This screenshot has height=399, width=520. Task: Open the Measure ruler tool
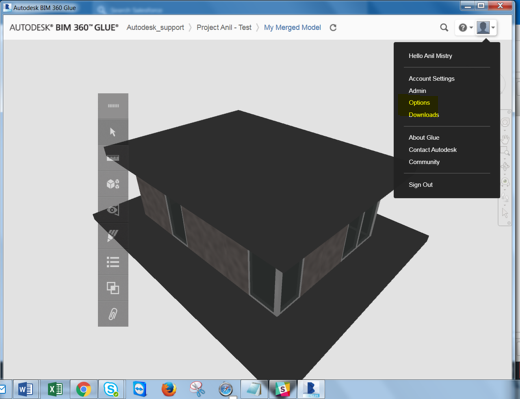click(113, 158)
